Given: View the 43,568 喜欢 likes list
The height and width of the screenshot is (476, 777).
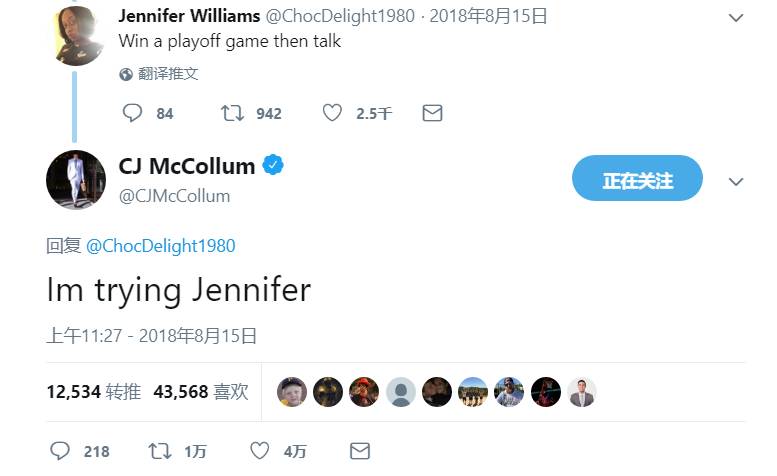Looking at the screenshot, I should [x=200, y=392].
